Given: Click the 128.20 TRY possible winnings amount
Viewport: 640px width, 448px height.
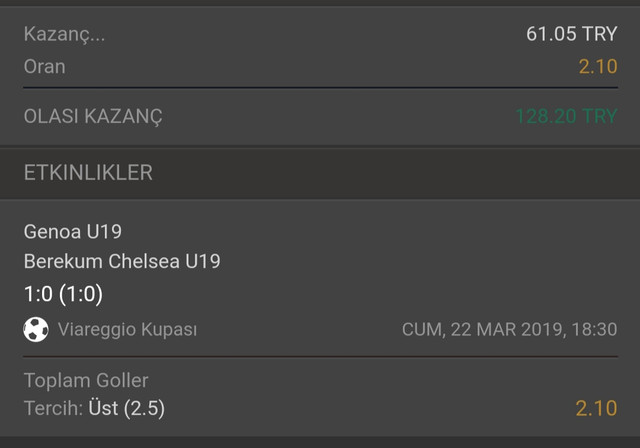Looking at the screenshot, I should click(x=567, y=116).
